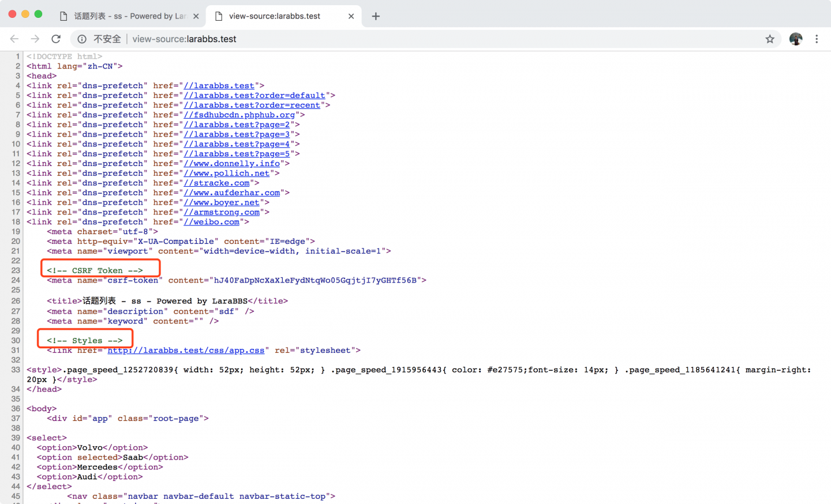Click the nav navbar-static-top line
This screenshot has height=504, width=831.
[x=201, y=497]
